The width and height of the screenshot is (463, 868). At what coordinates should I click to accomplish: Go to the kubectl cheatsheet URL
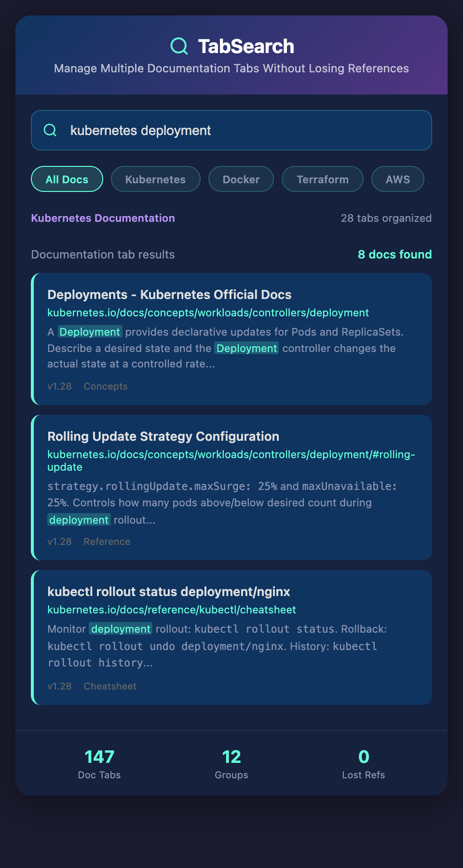coord(172,610)
